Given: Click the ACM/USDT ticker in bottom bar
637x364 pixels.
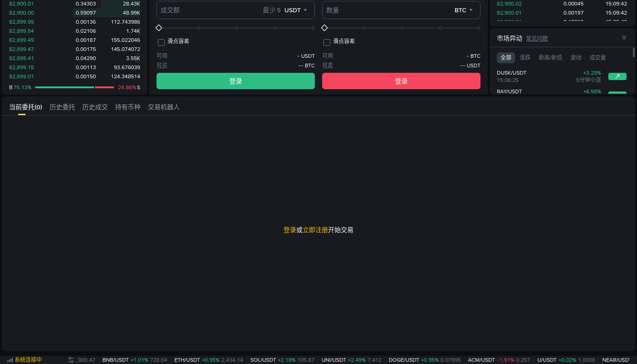Looking at the screenshot, I should [499, 360].
